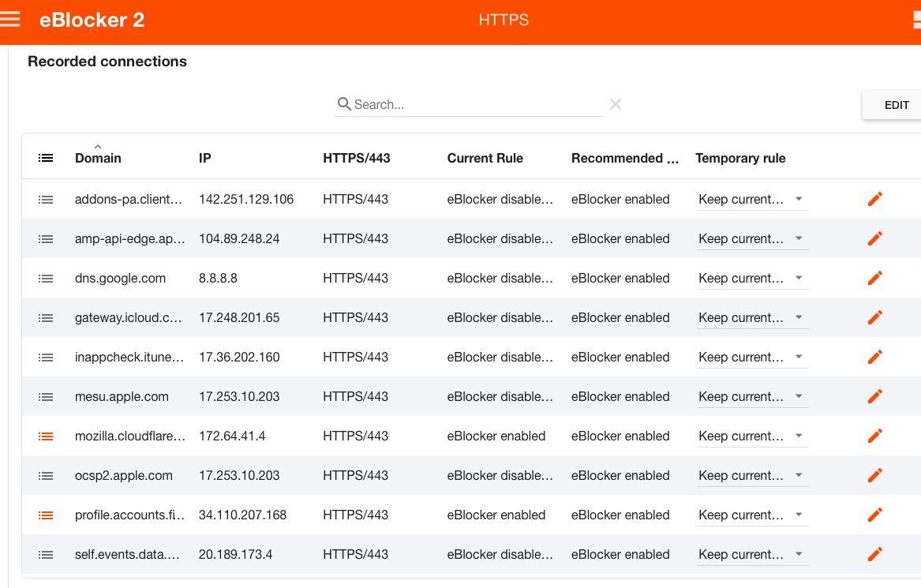
Task: Sort by the Temporary rule column header
Action: point(741,158)
